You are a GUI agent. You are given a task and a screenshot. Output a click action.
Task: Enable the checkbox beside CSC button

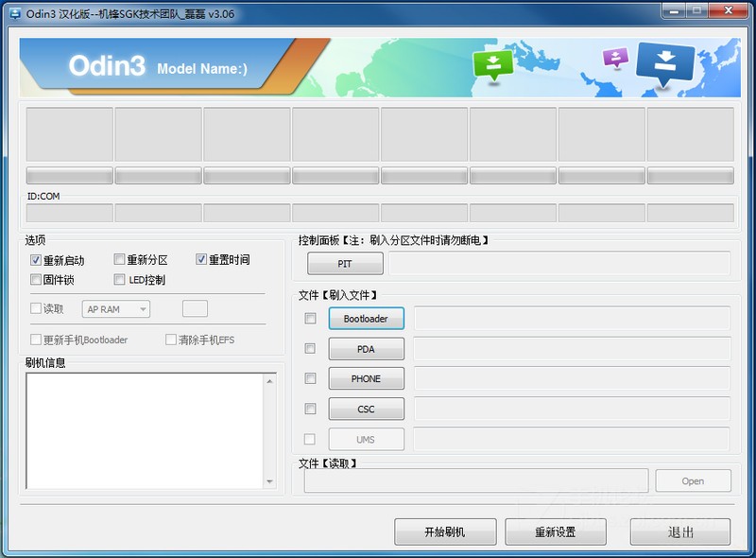[x=310, y=409]
